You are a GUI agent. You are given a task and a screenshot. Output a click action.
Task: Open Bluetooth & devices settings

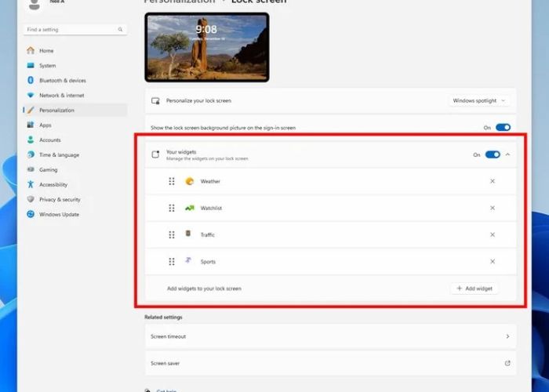tap(62, 80)
